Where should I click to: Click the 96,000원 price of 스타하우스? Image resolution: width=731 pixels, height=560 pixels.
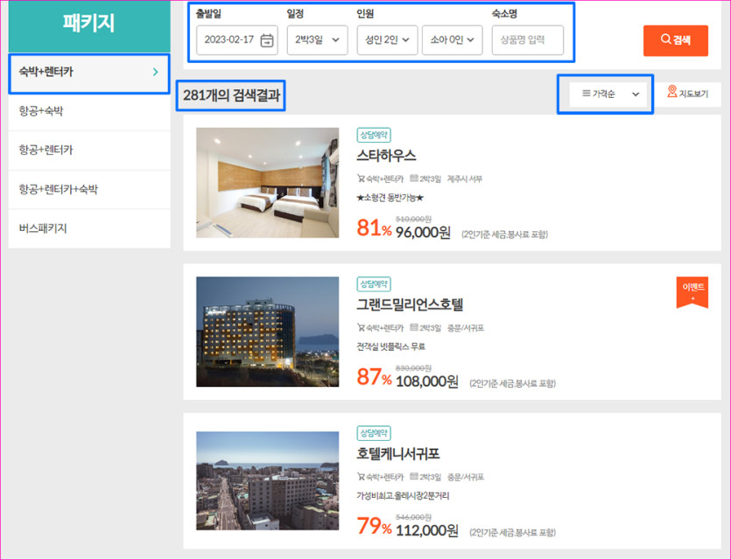tap(423, 232)
